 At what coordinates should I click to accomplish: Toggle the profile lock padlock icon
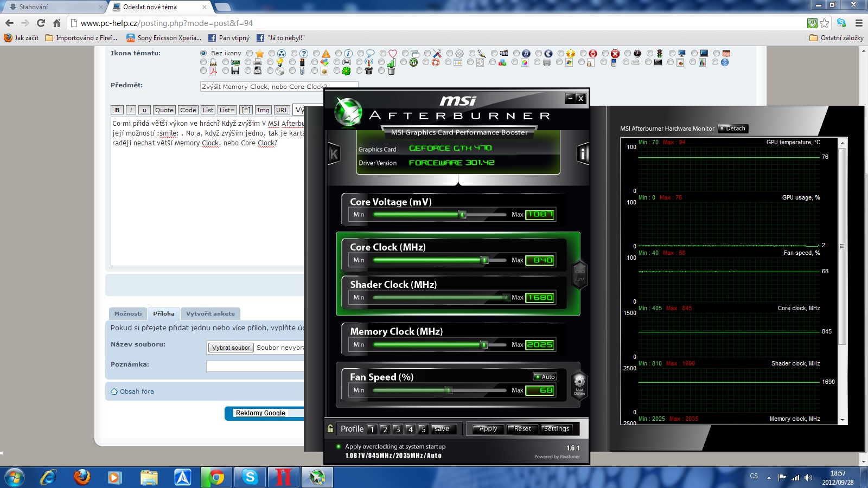[x=330, y=429]
